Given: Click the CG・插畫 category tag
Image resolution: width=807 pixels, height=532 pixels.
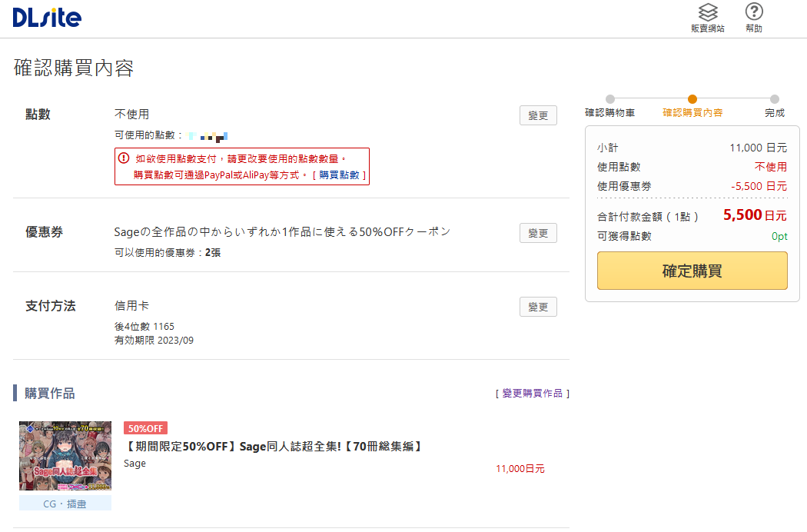Looking at the screenshot, I should [x=65, y=503].
